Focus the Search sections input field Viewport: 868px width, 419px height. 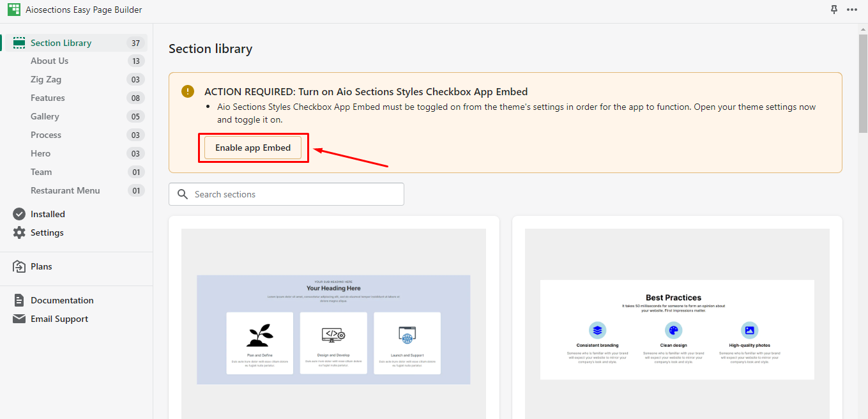pos(286,194)
